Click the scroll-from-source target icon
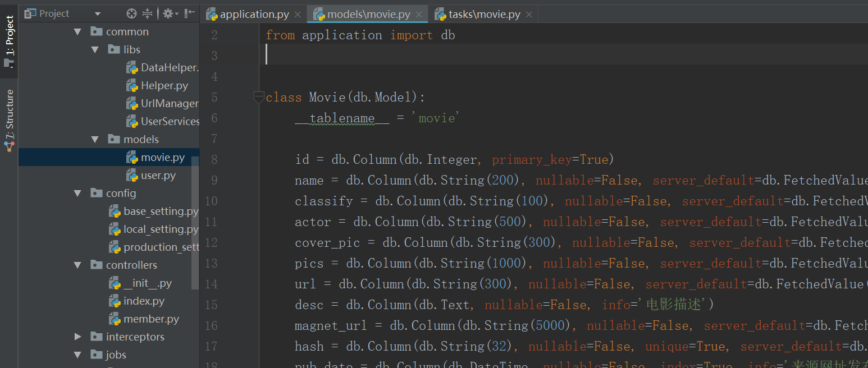868x368 pixels. tap(131, 13)
